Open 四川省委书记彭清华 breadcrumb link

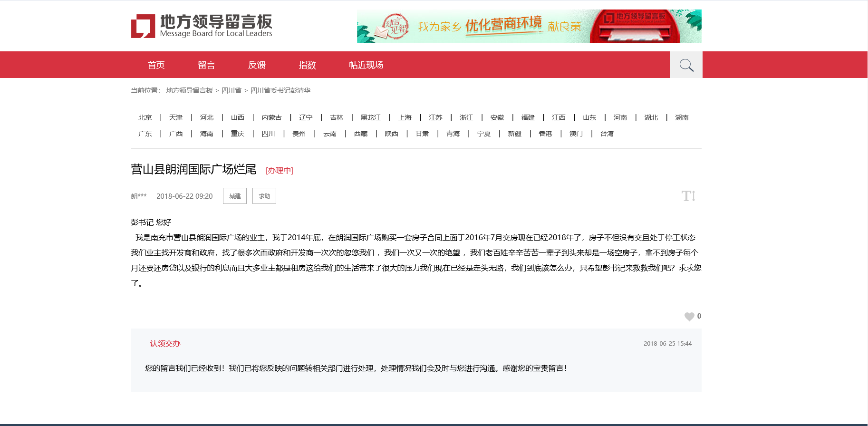[280, 90]
